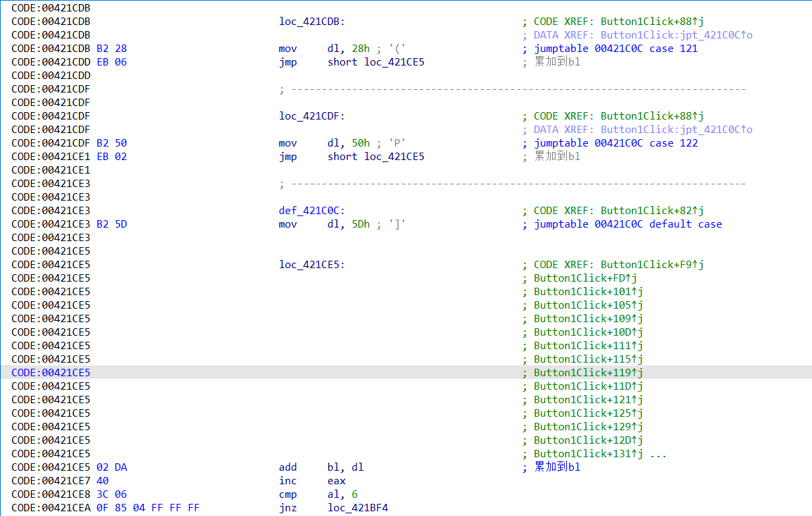Jump to loc_421BF4 in jnz instruction
The width and height of the screenshot is (812, 516).
[358, 508]
